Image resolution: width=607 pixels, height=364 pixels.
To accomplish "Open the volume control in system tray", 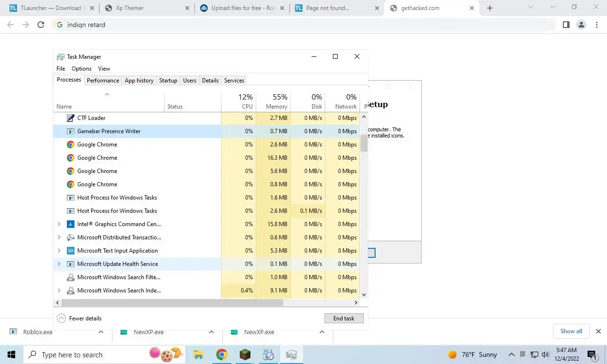I will (545, 355).
